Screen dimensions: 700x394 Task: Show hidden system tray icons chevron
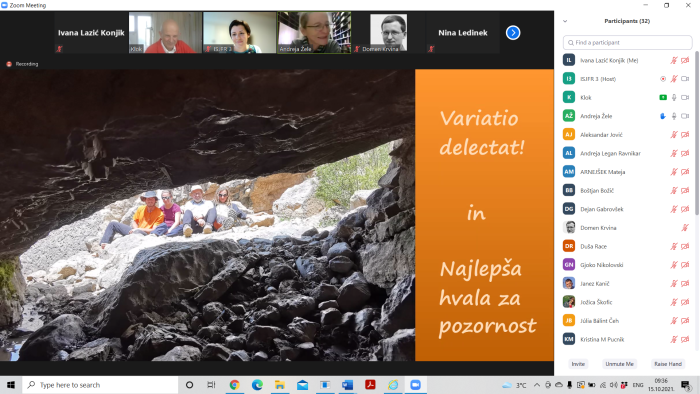coord(537,385)
